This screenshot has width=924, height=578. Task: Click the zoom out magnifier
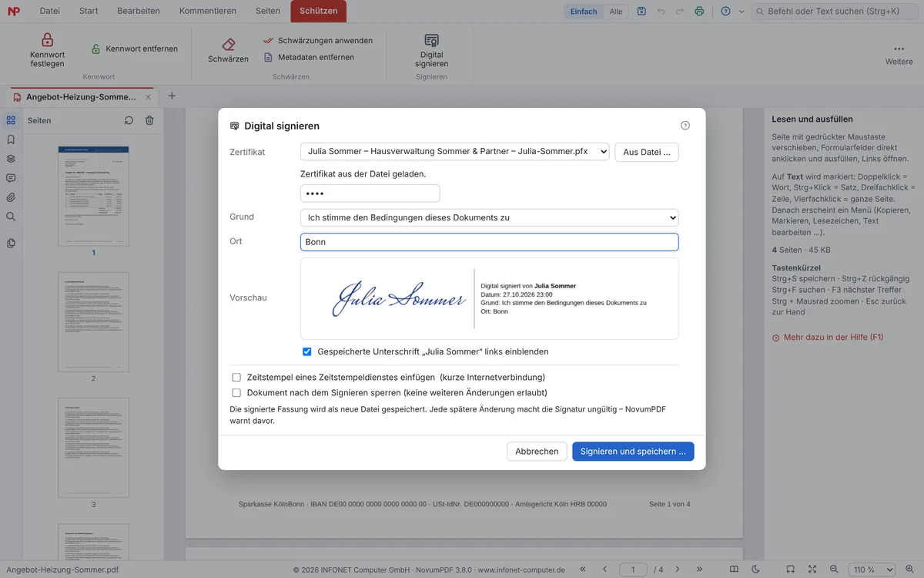coord(834,570)
